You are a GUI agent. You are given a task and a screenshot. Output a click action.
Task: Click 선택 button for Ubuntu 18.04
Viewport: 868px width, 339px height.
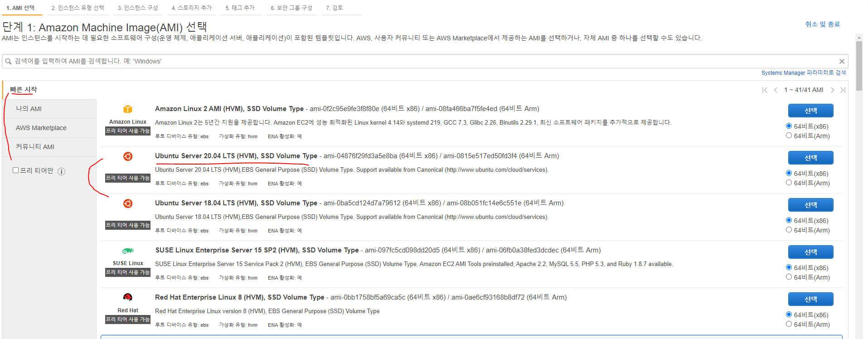pyautogui.click(x=810, y=205)
